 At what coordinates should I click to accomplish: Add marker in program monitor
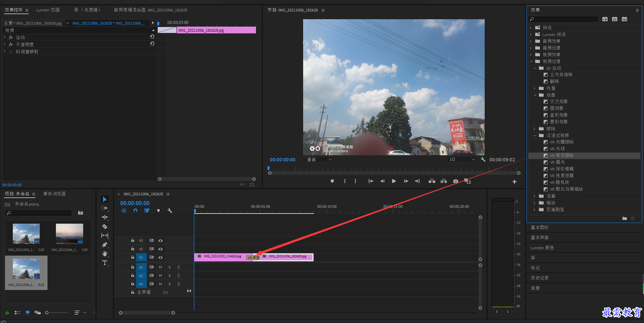(332, 181)
